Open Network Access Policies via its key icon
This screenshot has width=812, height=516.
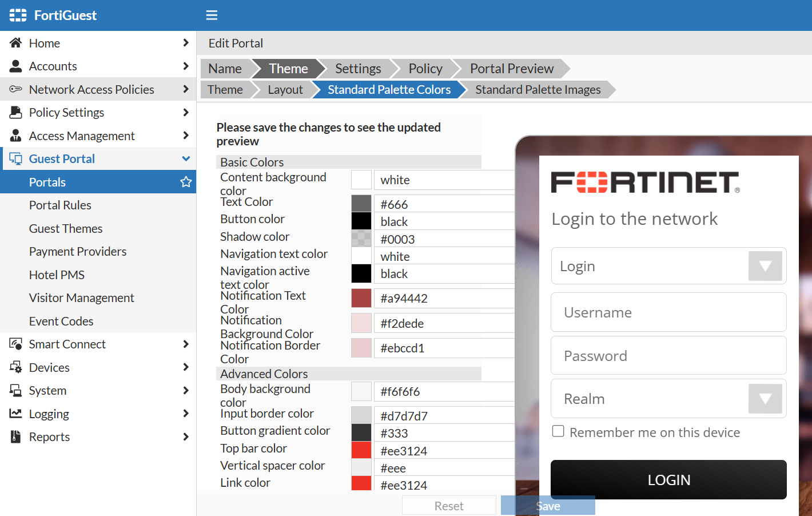15,89
